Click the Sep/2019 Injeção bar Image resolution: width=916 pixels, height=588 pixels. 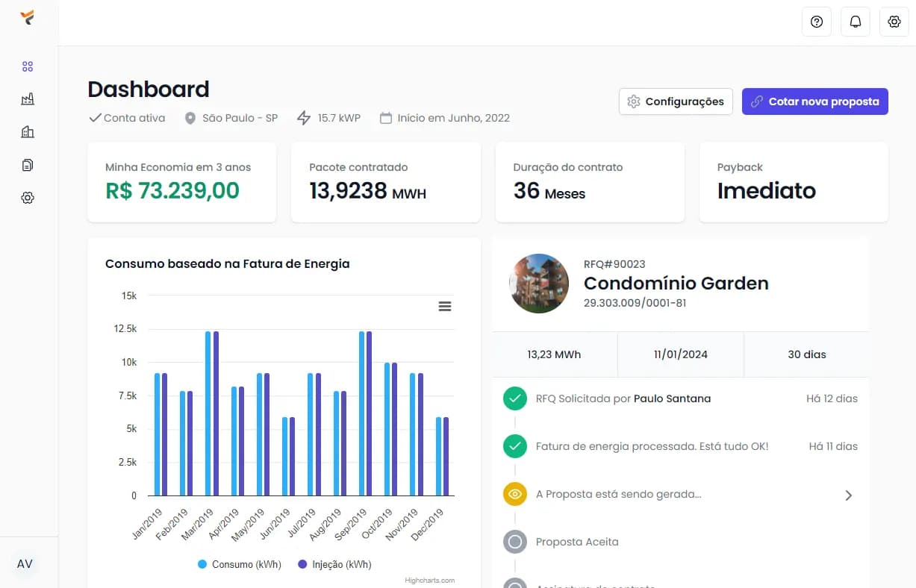[369, 413]
